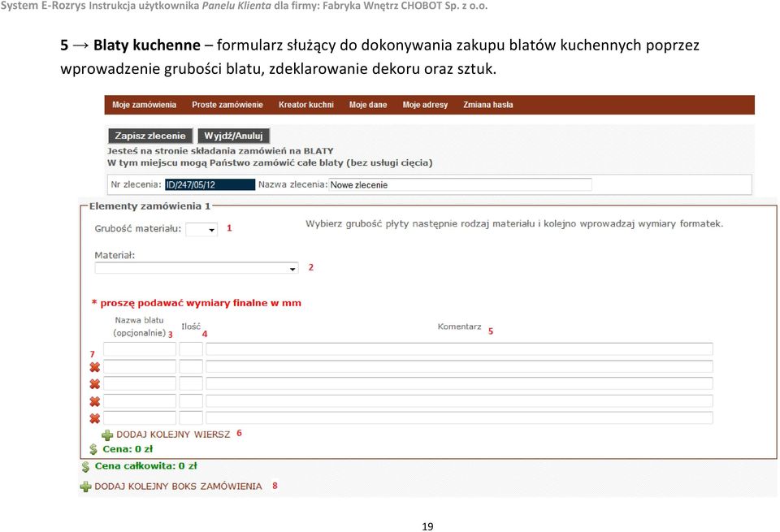The image size is (780, 532).
Task: Go to Proste zamówienie
Action: click(x=227, y=105)
